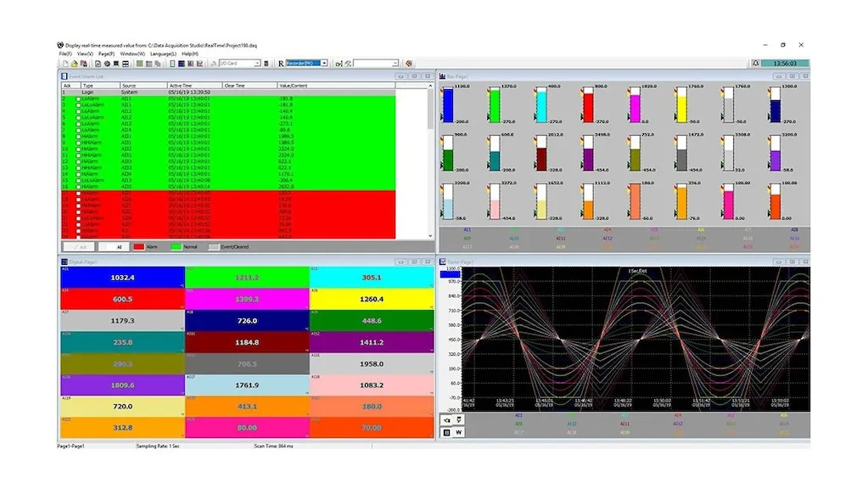The height and width of the screenshot is (489, 868).
Task: Tick the Ack checkbox on alarm row 8
Action: click(x=78, y=136)
